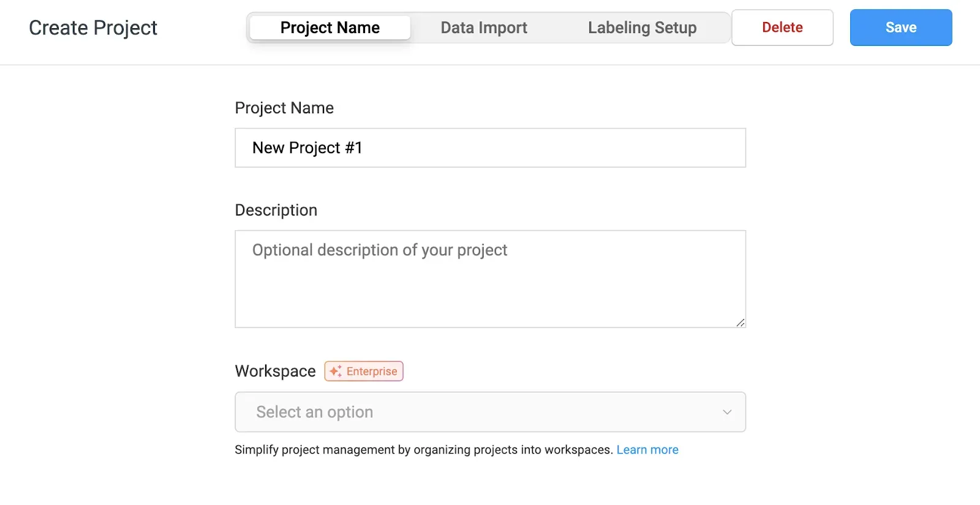
Task: Click the 'Project Name' label above input
Action: 284,108
